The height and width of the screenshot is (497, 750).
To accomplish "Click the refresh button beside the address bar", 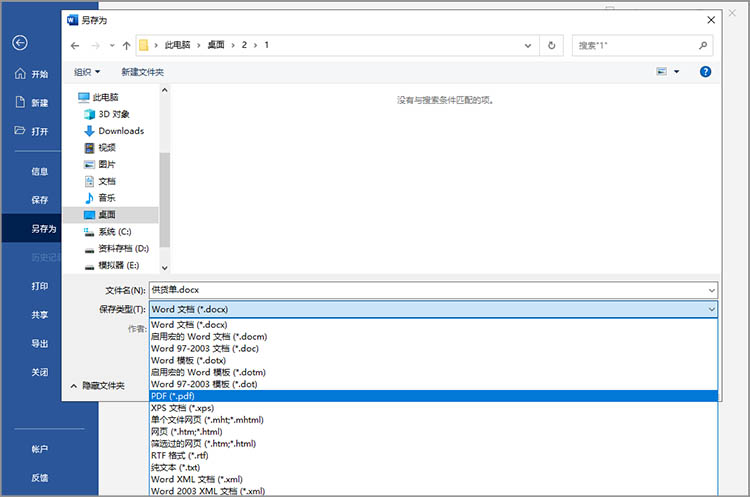I will point(552,46).
